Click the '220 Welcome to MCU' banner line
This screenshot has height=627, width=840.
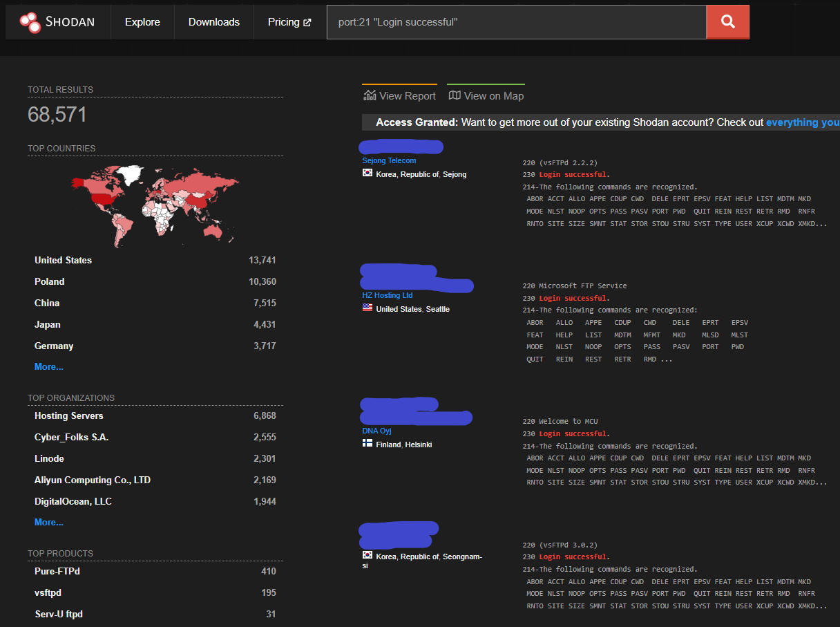coord(562,421)
